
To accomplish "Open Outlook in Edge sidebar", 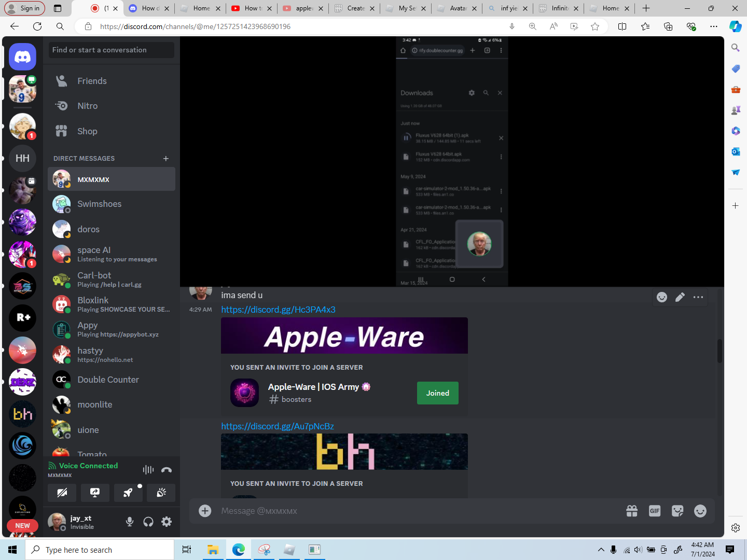I will click(736, 151).
